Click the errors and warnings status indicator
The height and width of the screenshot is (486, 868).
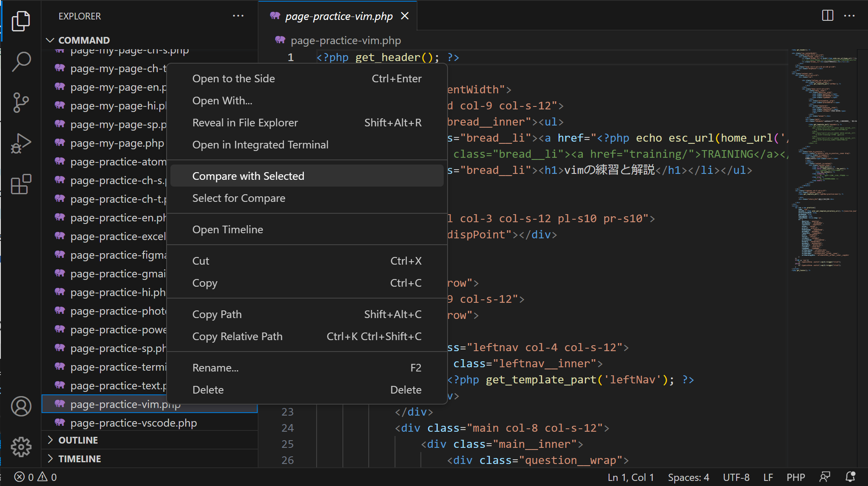point(36,477)
